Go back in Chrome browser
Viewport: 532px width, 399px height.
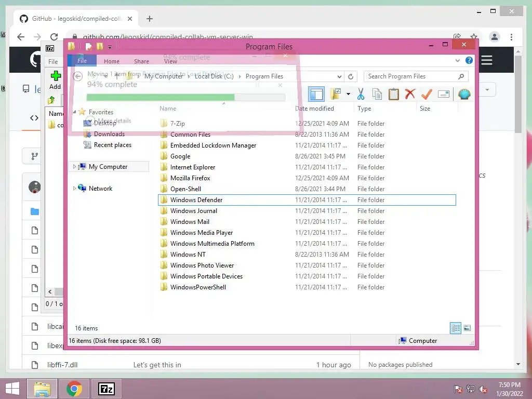click(21, 37)
